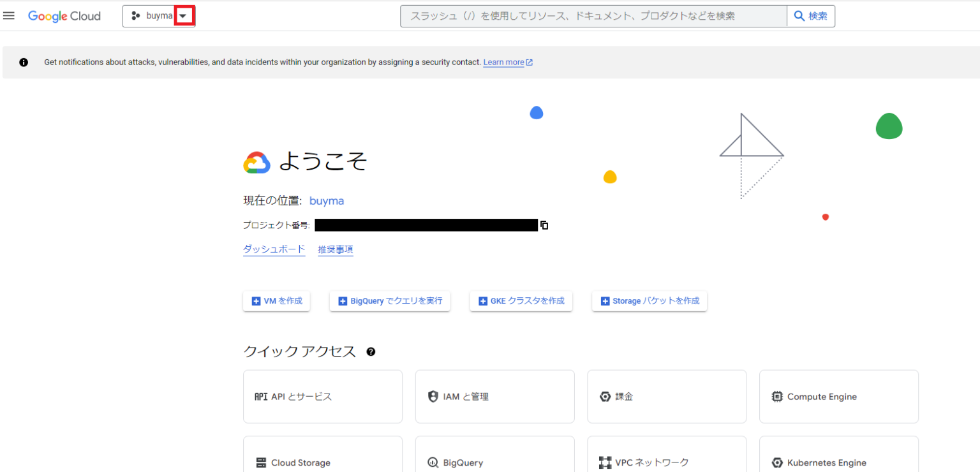The width and height of the screenshot is (980, 472).
Task: Click the 課金 (Billing) card icon
Action: coord(605,396)
